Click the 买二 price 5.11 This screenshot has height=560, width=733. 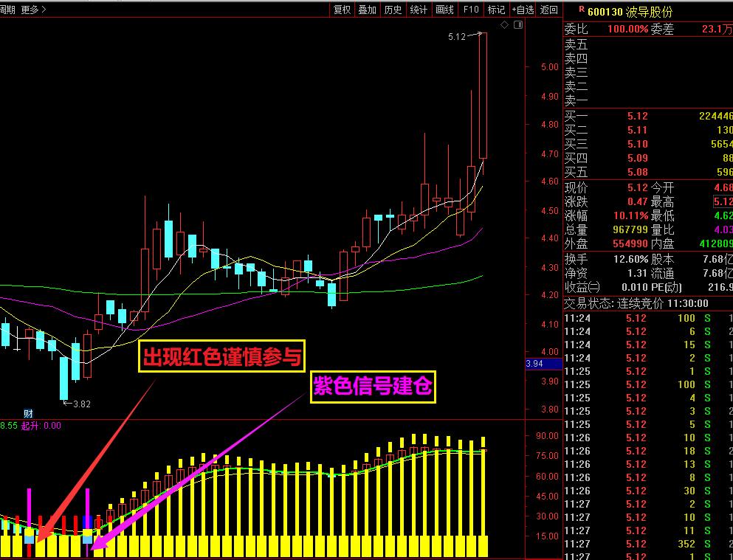click(x=638, y=130)
